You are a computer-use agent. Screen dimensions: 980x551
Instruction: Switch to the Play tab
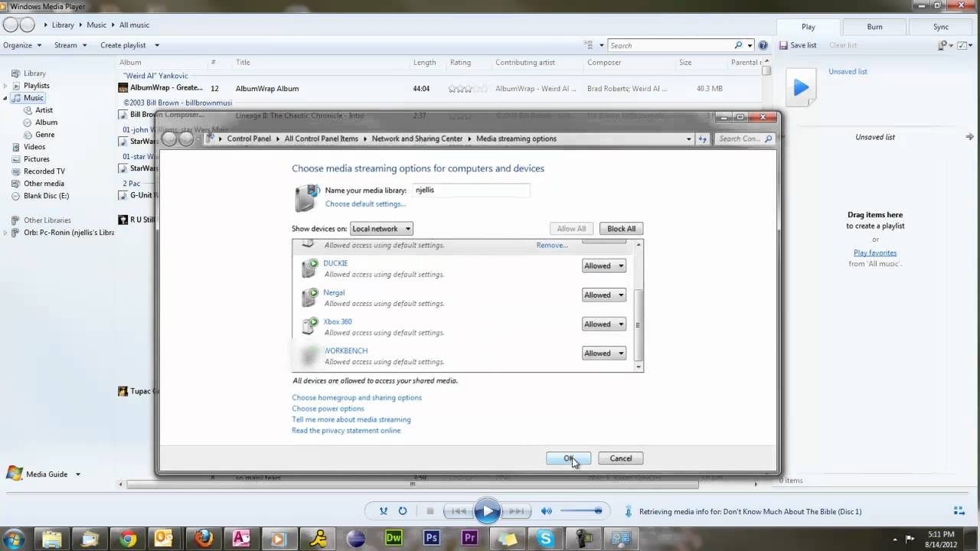(x=808, y=27)
